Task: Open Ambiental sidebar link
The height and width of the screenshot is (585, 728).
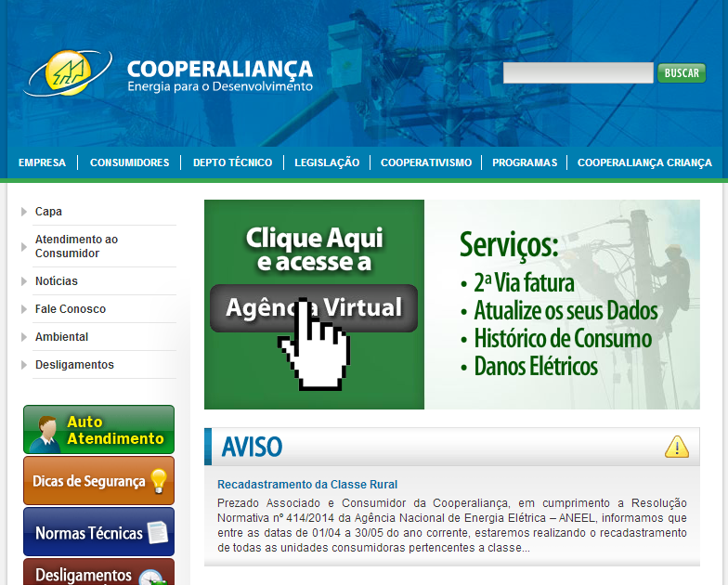Action: [x=61, y=337]
